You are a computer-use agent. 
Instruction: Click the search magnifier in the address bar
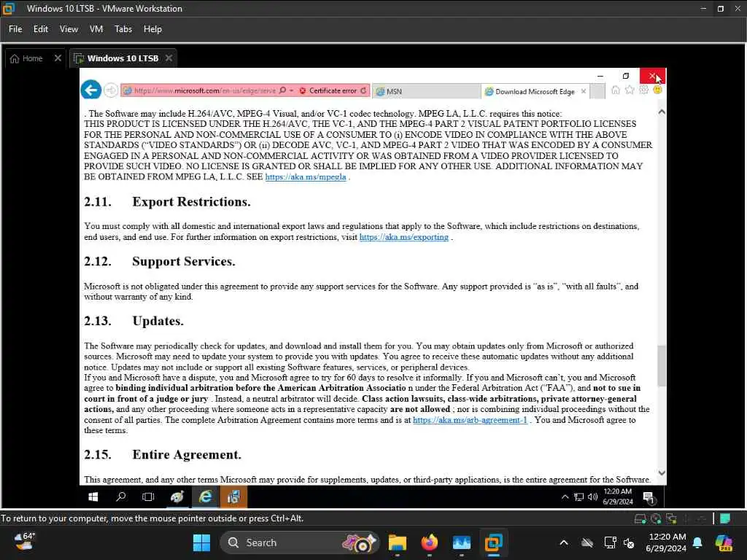tap(282, 90)
